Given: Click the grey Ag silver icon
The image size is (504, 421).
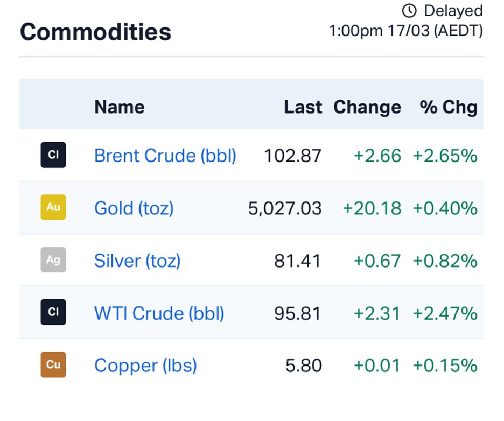Looking at the screenshot, I should point(53,260).
